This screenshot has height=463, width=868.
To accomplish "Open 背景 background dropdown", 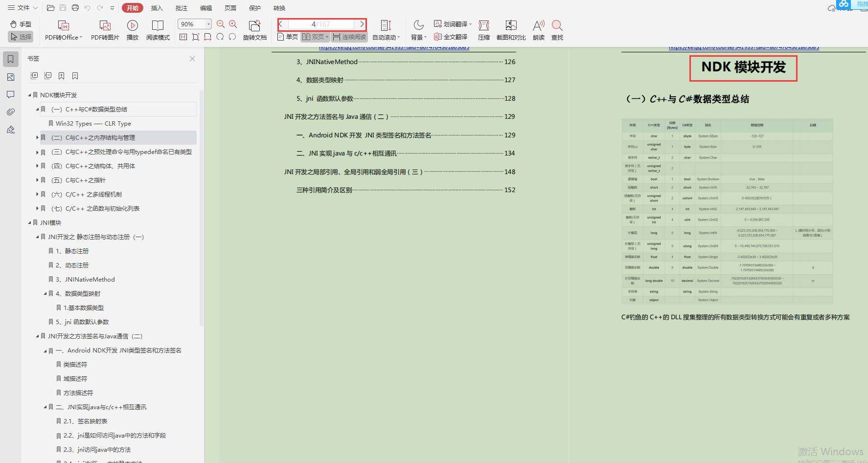I will (x=418, y=30).
